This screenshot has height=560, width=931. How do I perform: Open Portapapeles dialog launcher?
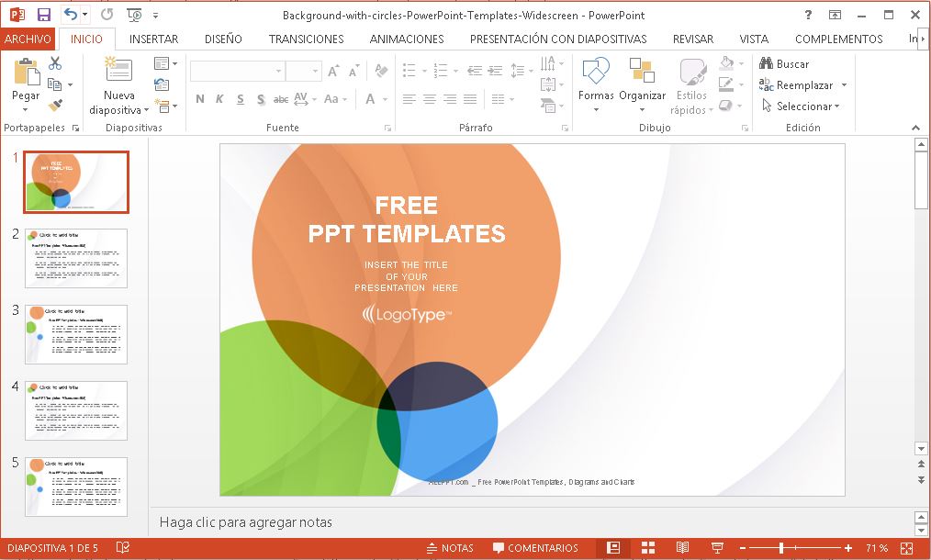pyautogui.click(x=75, y=128)
